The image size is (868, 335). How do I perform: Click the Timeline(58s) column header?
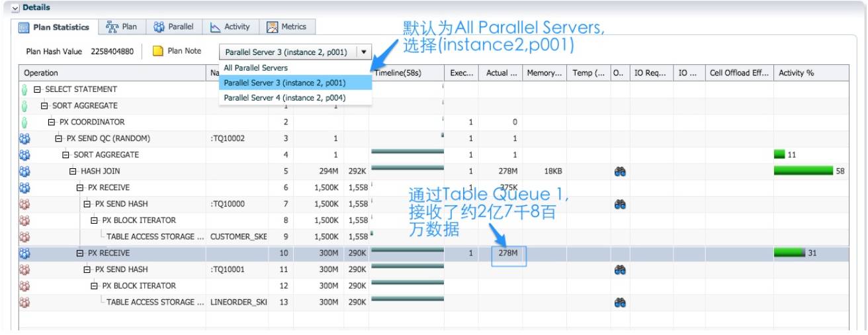(407, 73)
